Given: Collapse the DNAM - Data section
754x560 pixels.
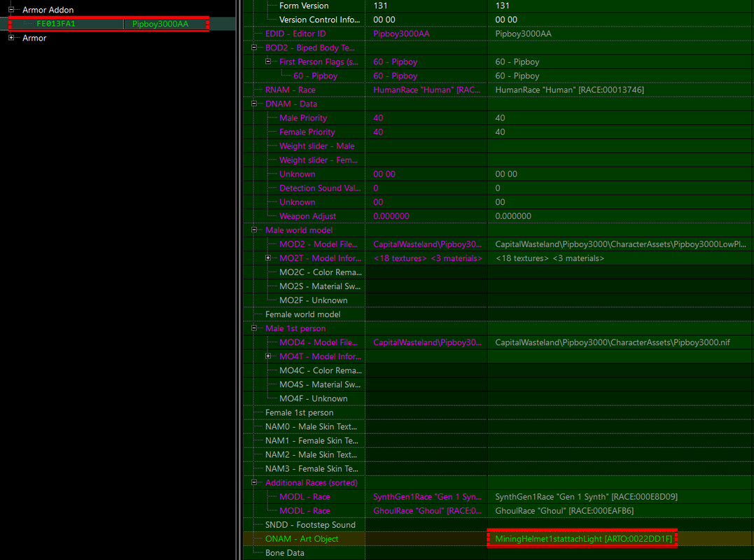Looking at the screenshot, I should click(254, 104).
